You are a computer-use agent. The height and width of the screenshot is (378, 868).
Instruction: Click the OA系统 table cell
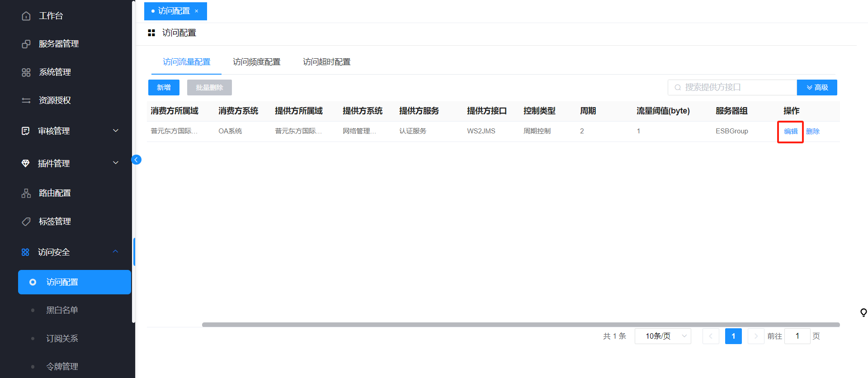[230, 131]
